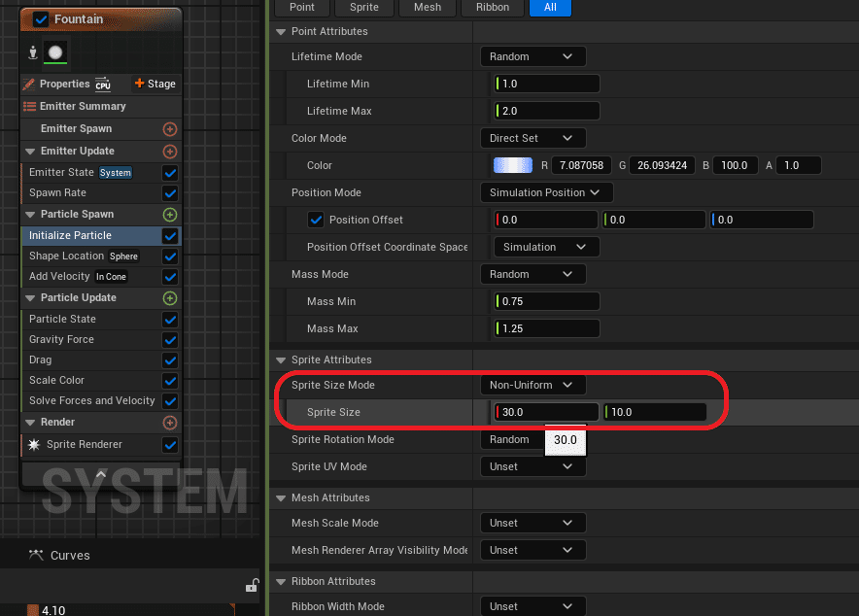Switch to the Ribbon filter tab
The width and height of the screenshot is (859, 616).
pos(493,8)
